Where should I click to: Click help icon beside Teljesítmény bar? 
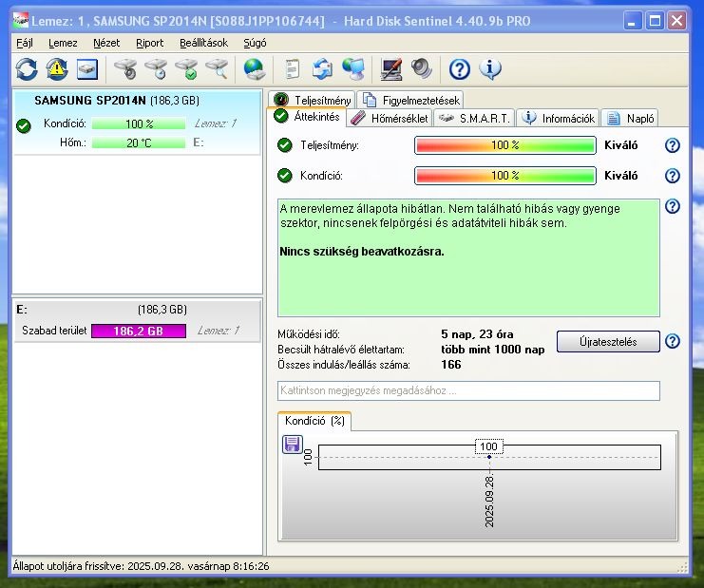click(672, 145)
